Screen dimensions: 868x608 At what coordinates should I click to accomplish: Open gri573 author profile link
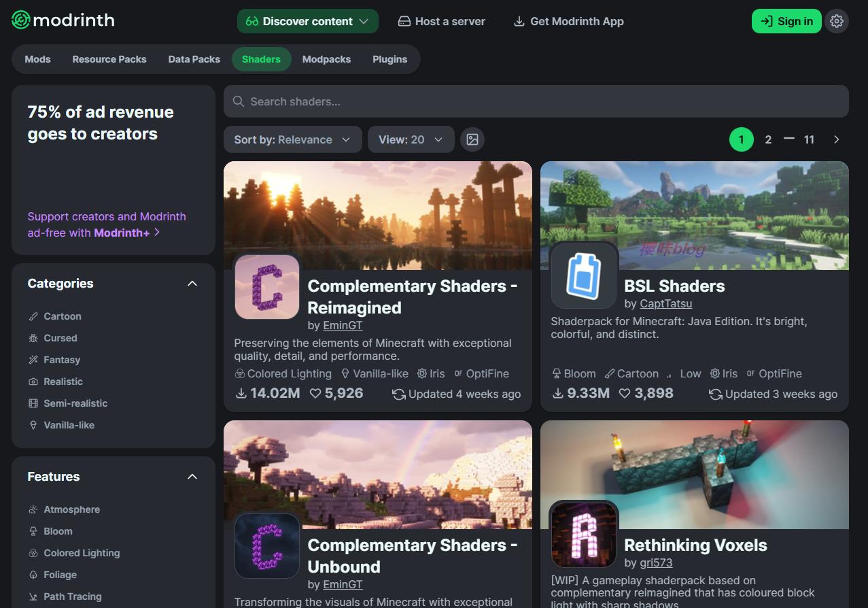(656, 562)
